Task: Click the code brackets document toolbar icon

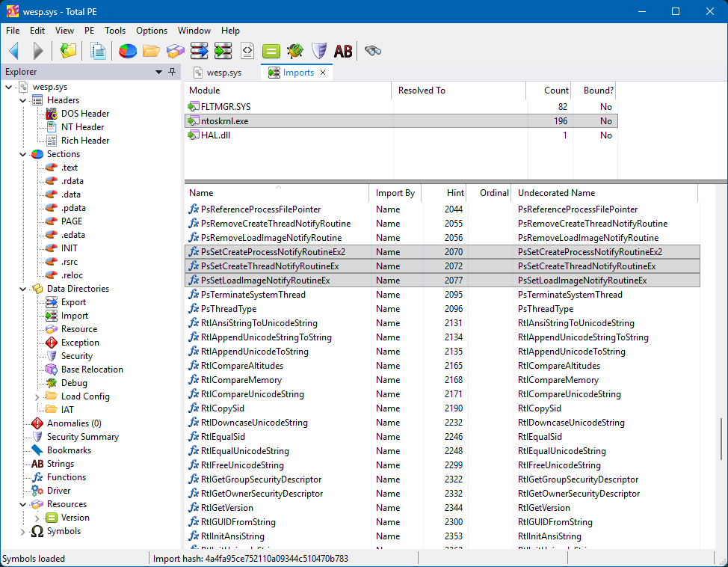Action: [x=247, y=51]
